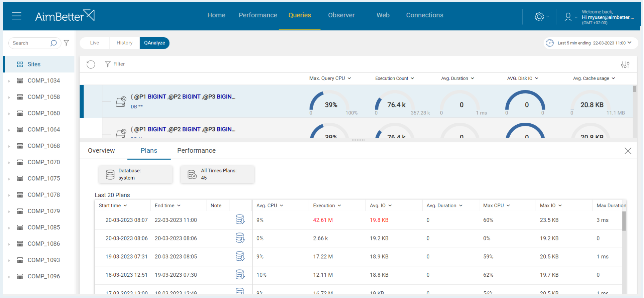Click the panel splitter drag handle
Screen dimensions: 644x298
[x=358, y=140]
